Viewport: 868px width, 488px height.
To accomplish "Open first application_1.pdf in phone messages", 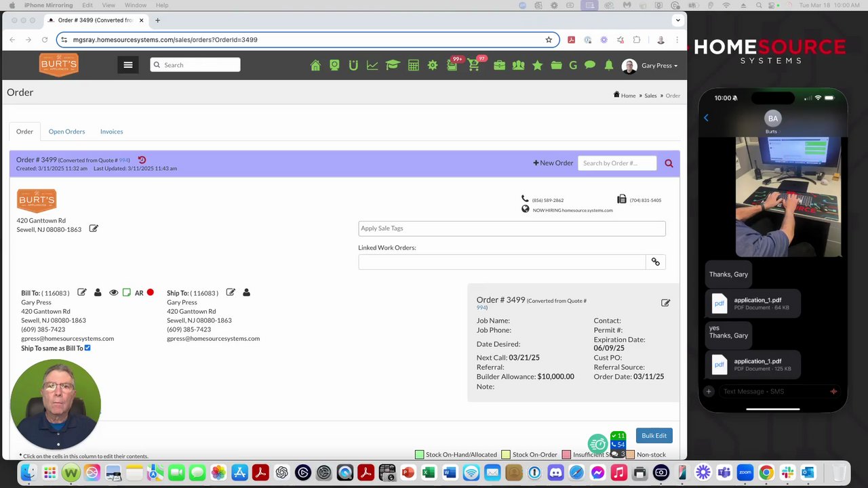I will tap(753, 304).
